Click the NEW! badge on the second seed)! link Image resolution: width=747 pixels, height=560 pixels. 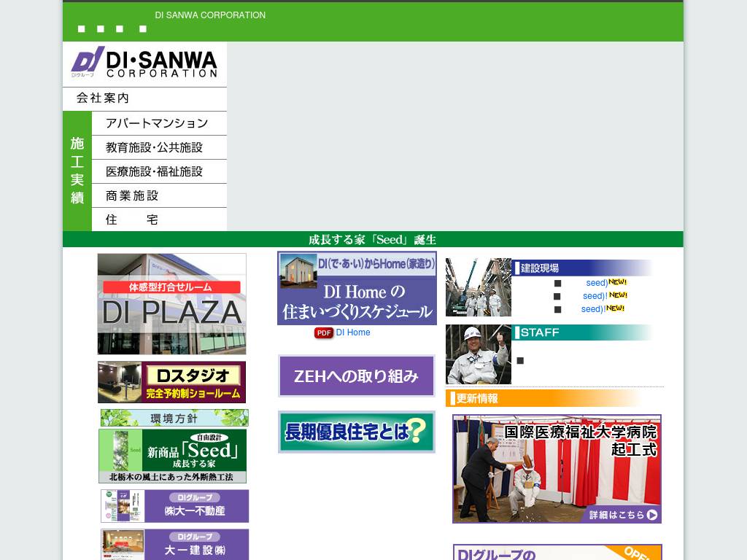coord(618,295)
